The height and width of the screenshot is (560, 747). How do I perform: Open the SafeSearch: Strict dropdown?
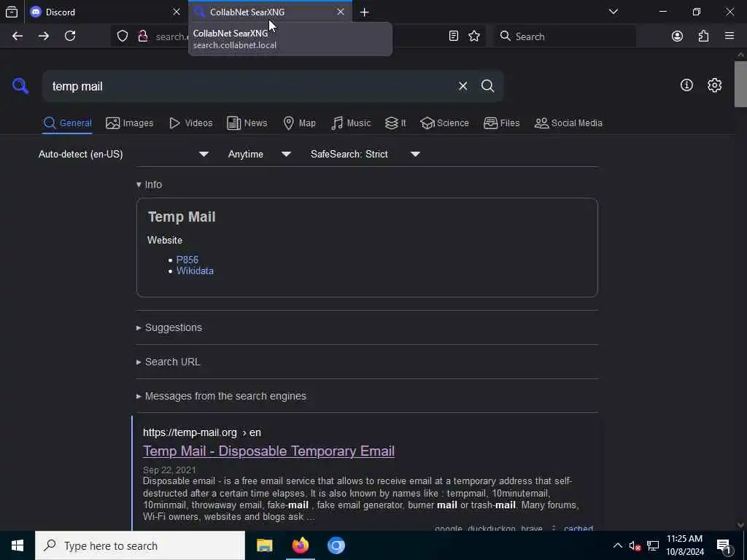pyautogui.click(x=365, y=155)
